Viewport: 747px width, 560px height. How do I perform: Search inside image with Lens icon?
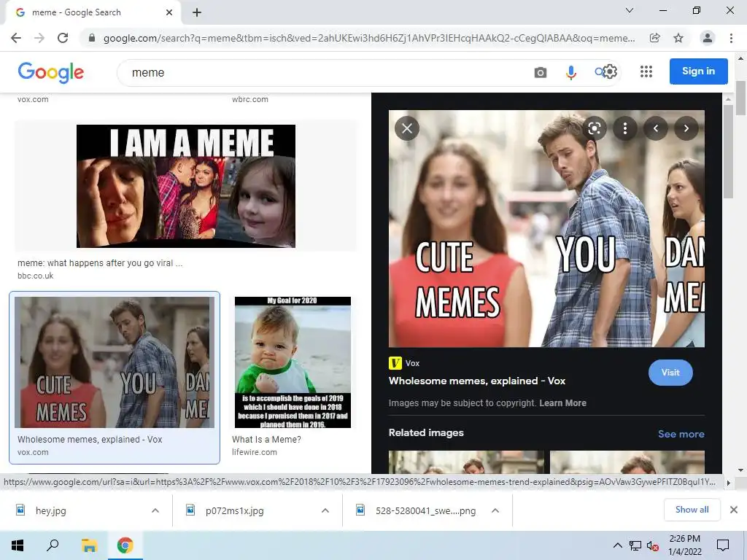[594, 128]
